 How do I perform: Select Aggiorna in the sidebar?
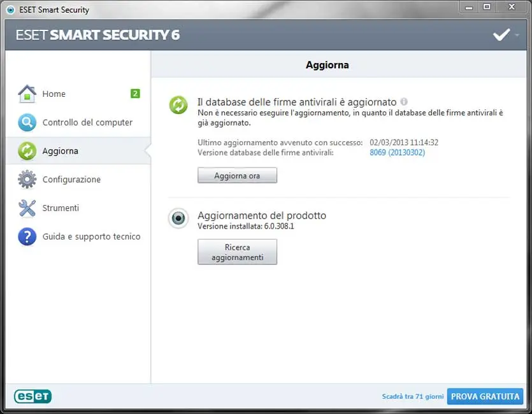click(78, 151)
